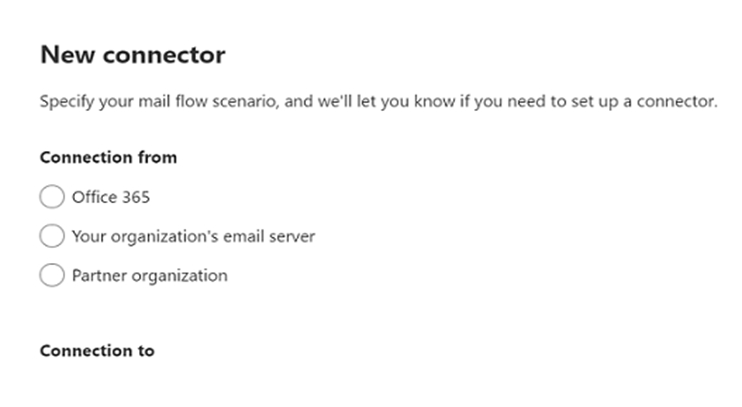This screenshot has width=742, height=407.
Task: Click the words Specify your mail flow
Action: [124, 101]
